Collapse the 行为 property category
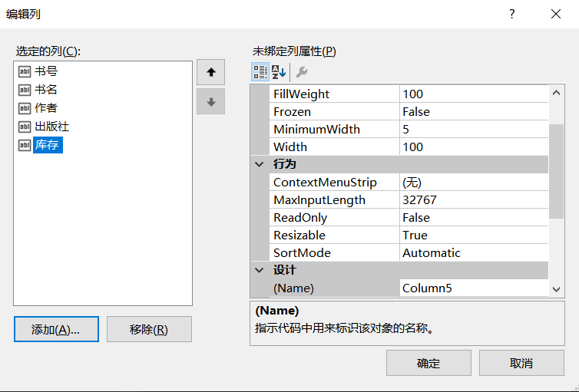The image size is (579, 392). [260, 164]
